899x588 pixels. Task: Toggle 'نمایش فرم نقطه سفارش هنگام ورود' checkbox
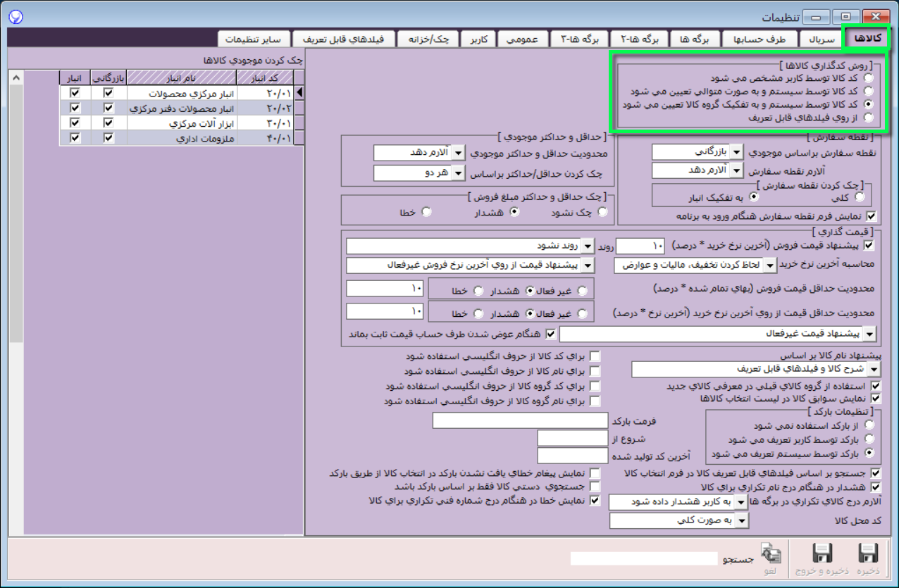point(872,217)
